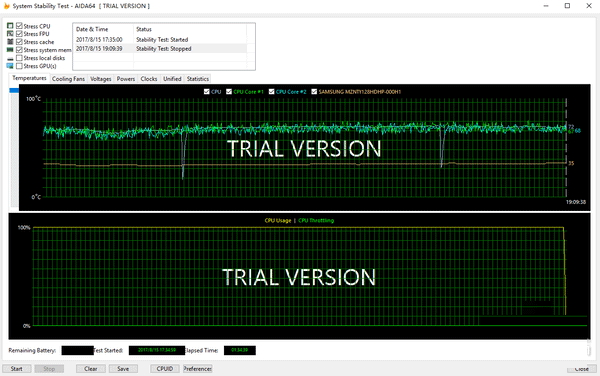Click the 35 degree SSD temperature value label
Viewport: 600px width, 376px height.
[x=571, y=163]
